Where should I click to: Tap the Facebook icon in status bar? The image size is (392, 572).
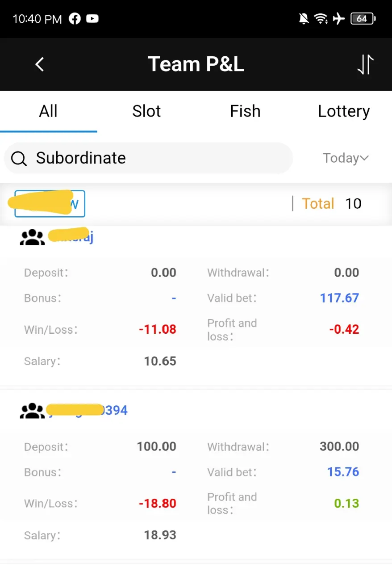[75, 19]
